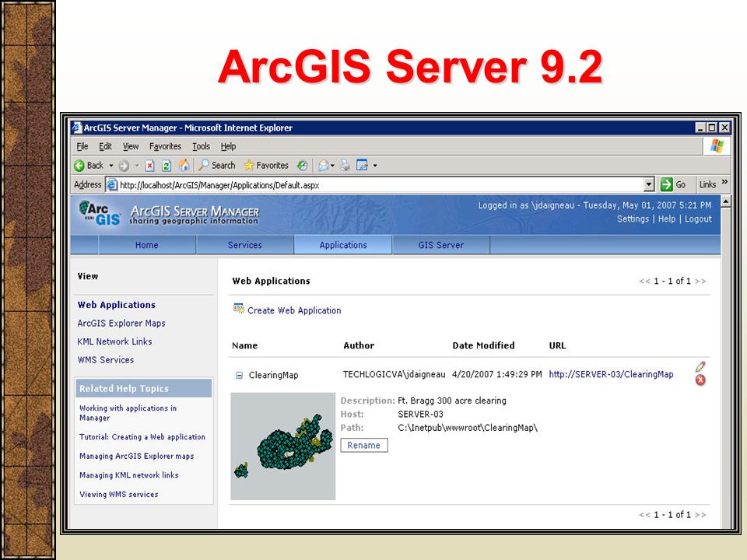The image size is (747, 560).
Task: Select the Applications tab
Action: 343,245
